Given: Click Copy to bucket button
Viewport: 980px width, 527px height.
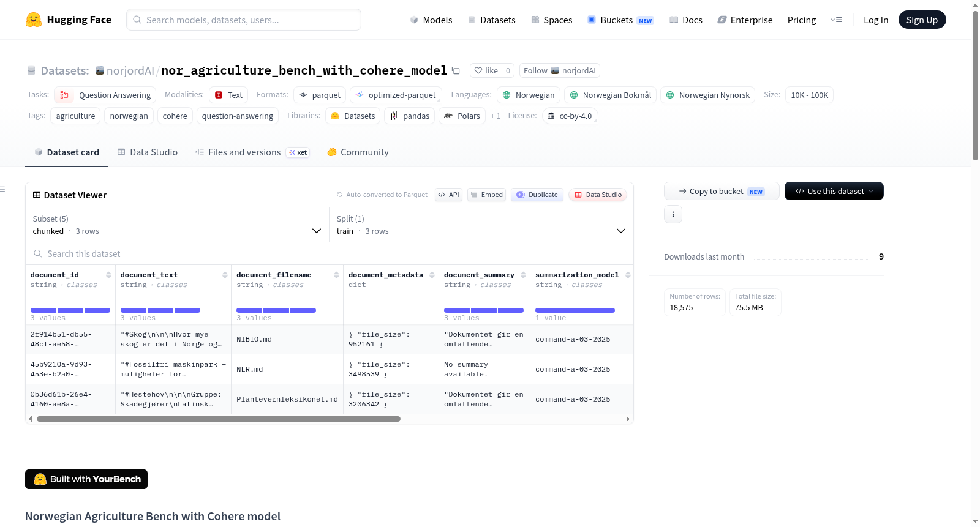Looking at the screenshot, I should 722,191.
